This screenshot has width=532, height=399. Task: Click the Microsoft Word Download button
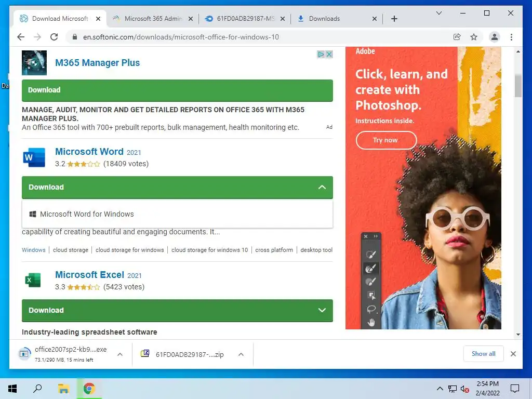[177, 187]
